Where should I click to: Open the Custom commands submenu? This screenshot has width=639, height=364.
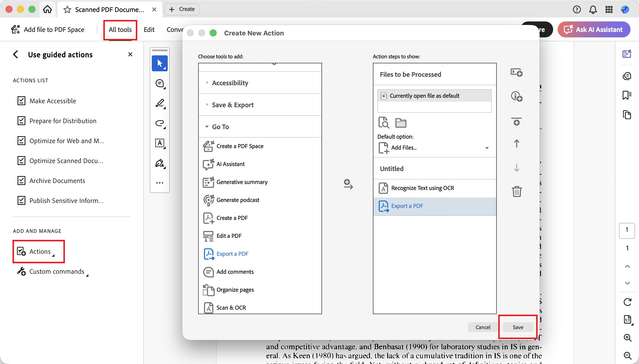click(53, 272)
